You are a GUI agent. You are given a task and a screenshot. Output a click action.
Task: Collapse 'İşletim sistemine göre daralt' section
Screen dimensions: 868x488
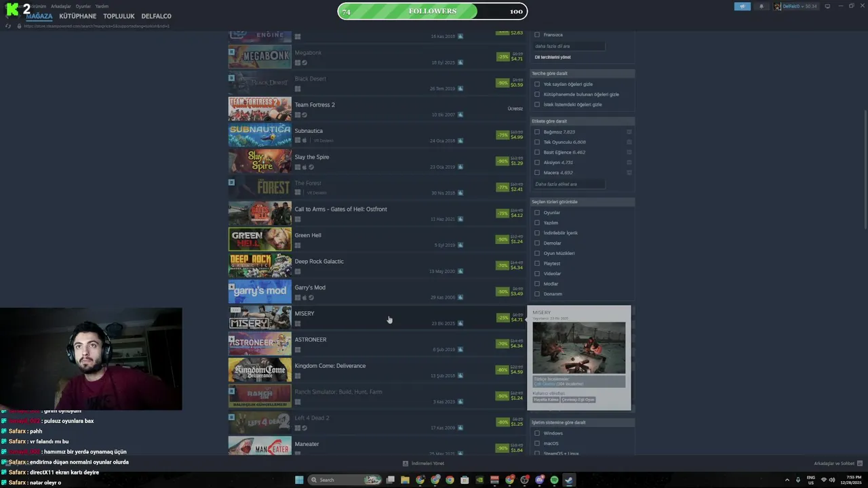click(x=583, y=422)
